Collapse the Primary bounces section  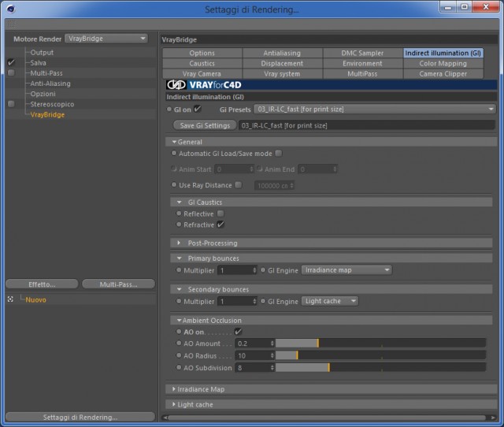tap(180, 258)
